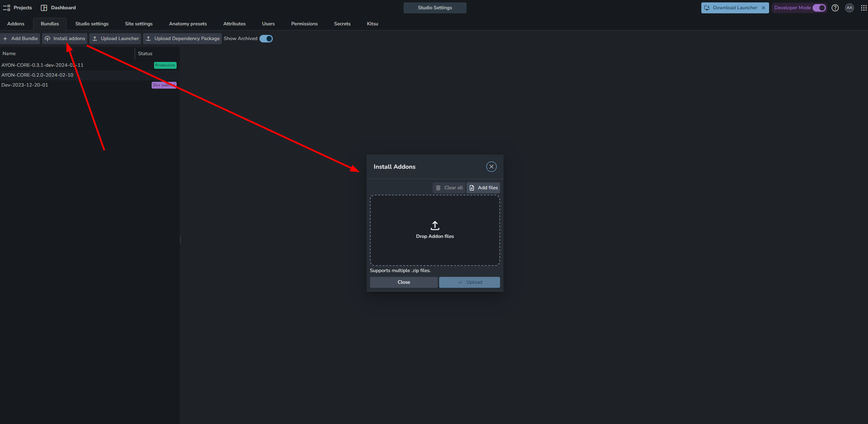
Task: Open the Permissions menu tab
Action: point(305,23)
